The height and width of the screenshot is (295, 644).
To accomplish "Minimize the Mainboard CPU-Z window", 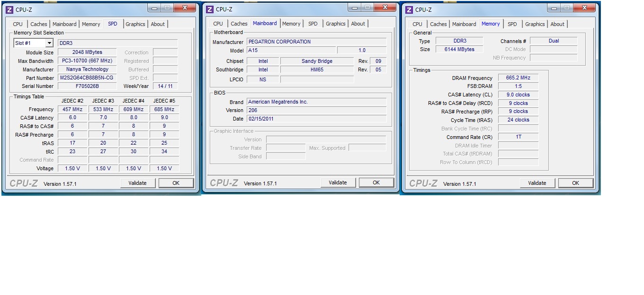I will [x=354, y=8].
